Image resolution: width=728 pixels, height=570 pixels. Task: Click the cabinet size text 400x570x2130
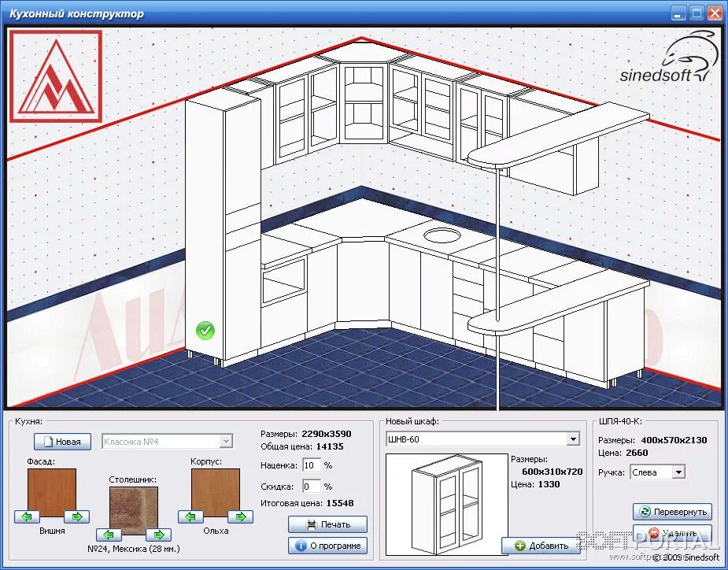point(674,440)
